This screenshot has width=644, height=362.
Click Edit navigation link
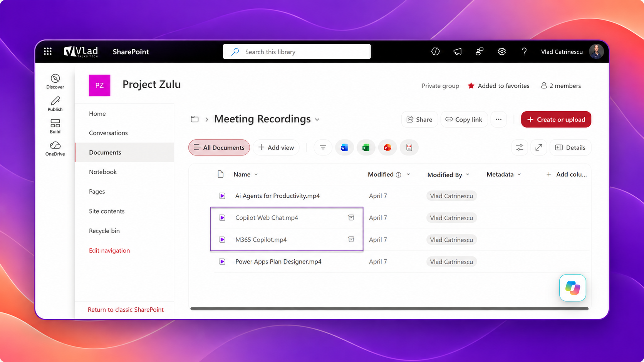coord(109,250)
